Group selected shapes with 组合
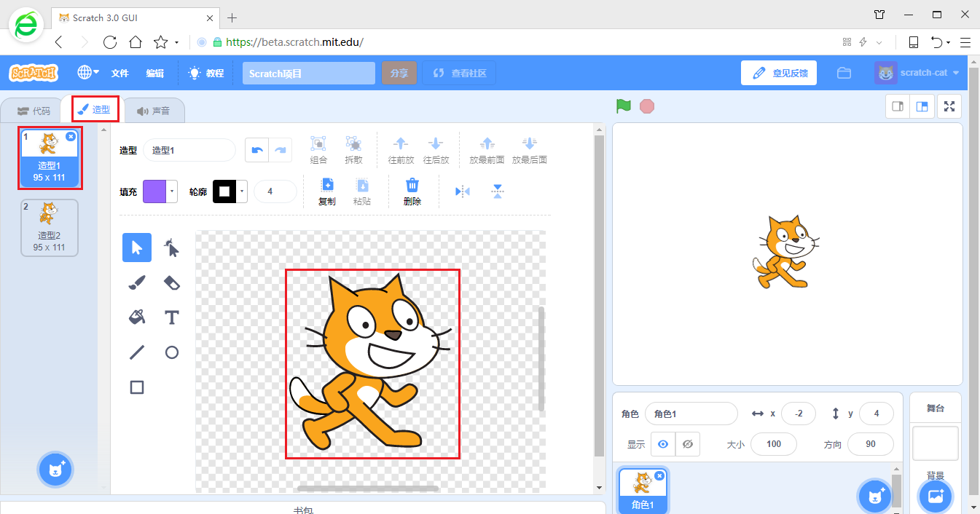Screen dimensions: 980x514 click(x=318, y=150)
